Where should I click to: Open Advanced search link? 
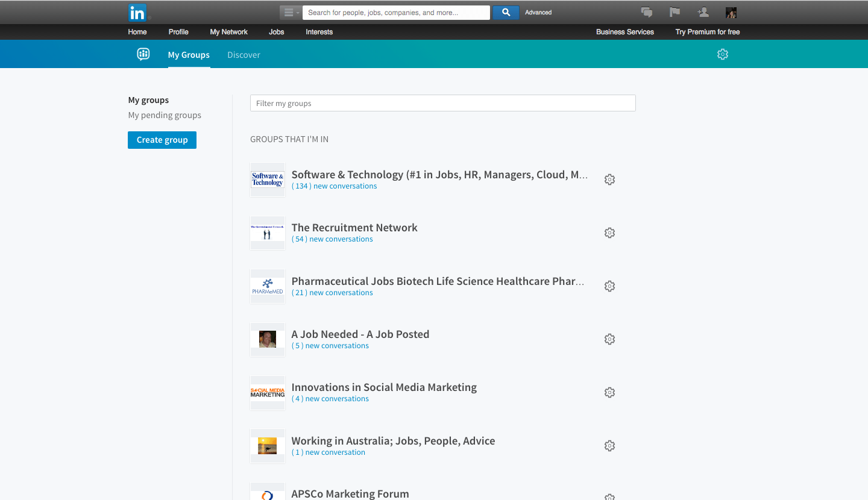tap(538, 13)
